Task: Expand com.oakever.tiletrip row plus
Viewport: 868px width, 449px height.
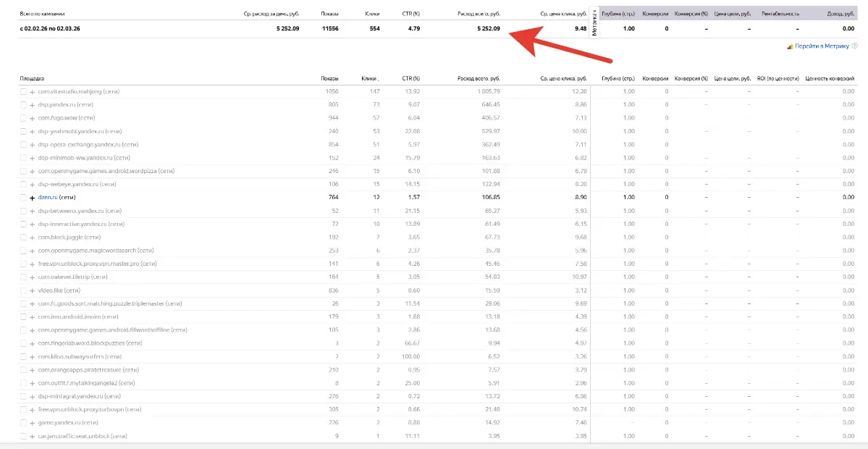Action: (32, 277)
